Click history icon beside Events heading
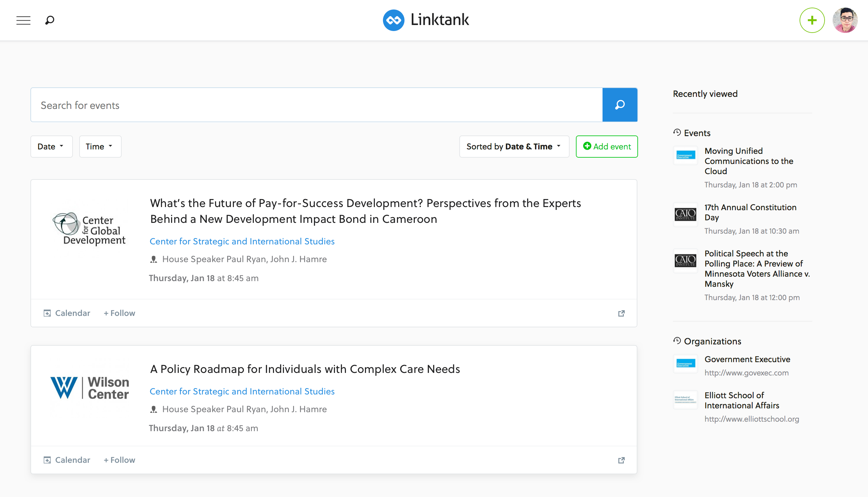 (x=677, y=132)
